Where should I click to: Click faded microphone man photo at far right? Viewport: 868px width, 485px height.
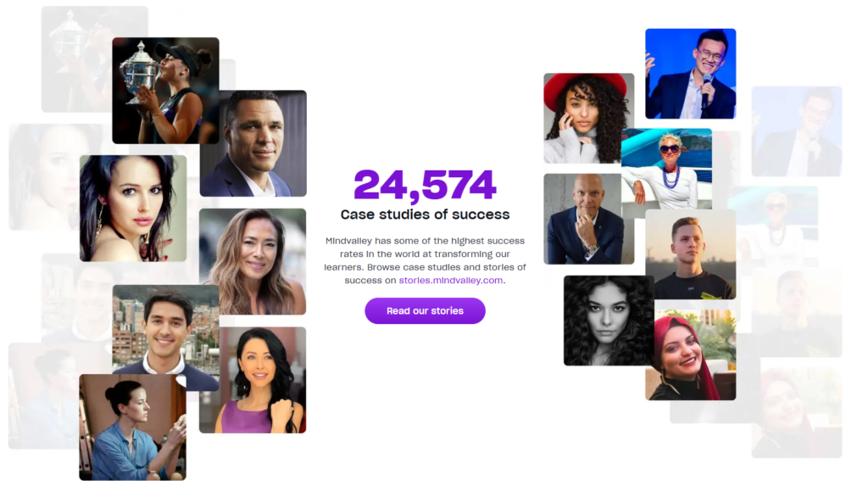(797, 131)
